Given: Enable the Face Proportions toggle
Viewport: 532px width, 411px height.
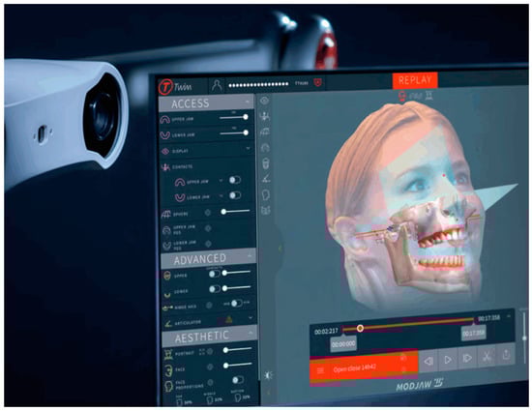Looking at the screenshot, I should 238,380.
